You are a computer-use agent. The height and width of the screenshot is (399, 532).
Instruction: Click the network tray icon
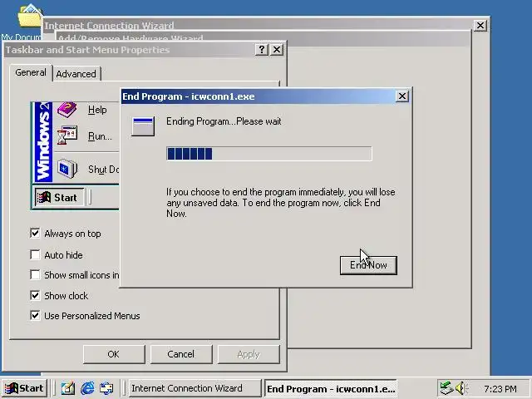pos(446,388)
